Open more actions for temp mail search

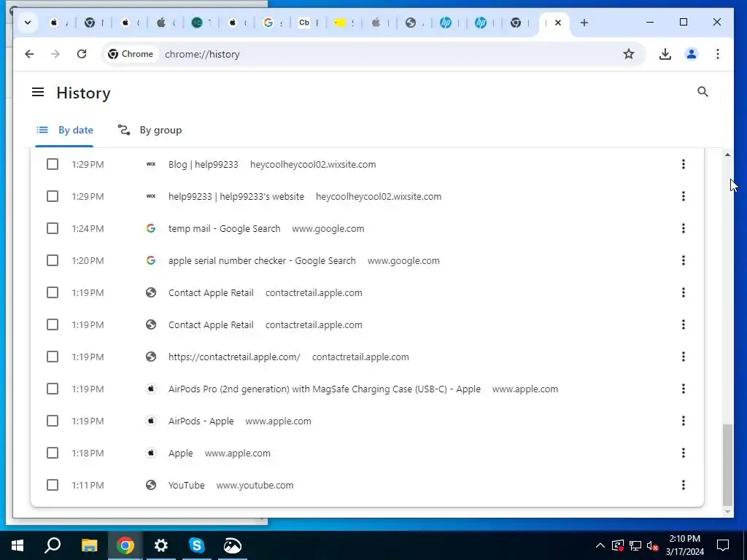683,228
